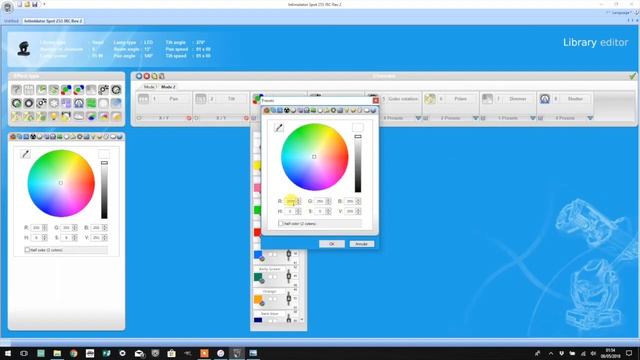
Task: Activate the eyedropper in the left color panel
Action: 25,154
